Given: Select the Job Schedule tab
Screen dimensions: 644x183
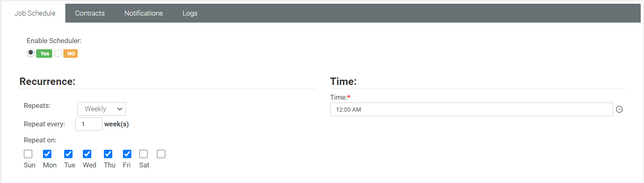Looking at the screenshot, I should point(35,13).
